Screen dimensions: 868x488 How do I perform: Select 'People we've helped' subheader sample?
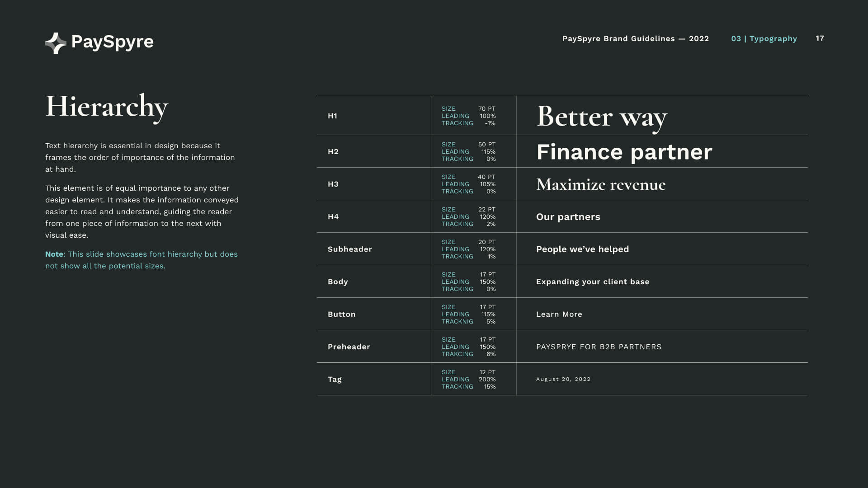coord(583,249)
